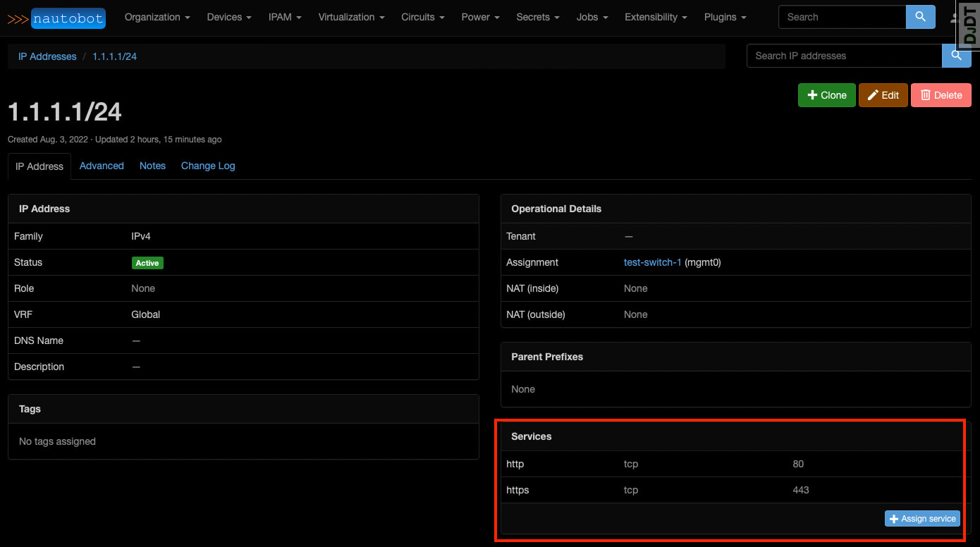
Task: Select the IP Address tab
Action: (39, 166)
